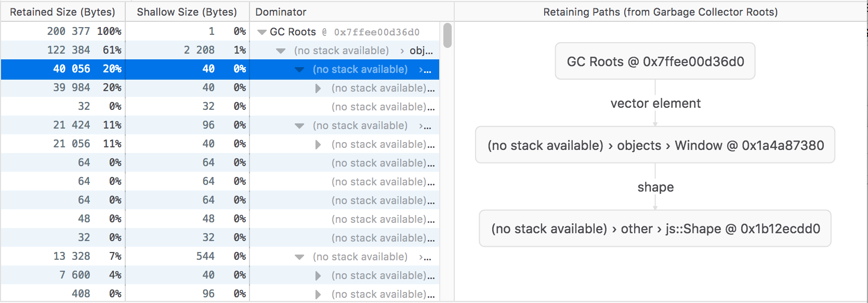Collapse the 21 424 bytes dominator row
Screen dimensions: 868x303
point(299,126)
